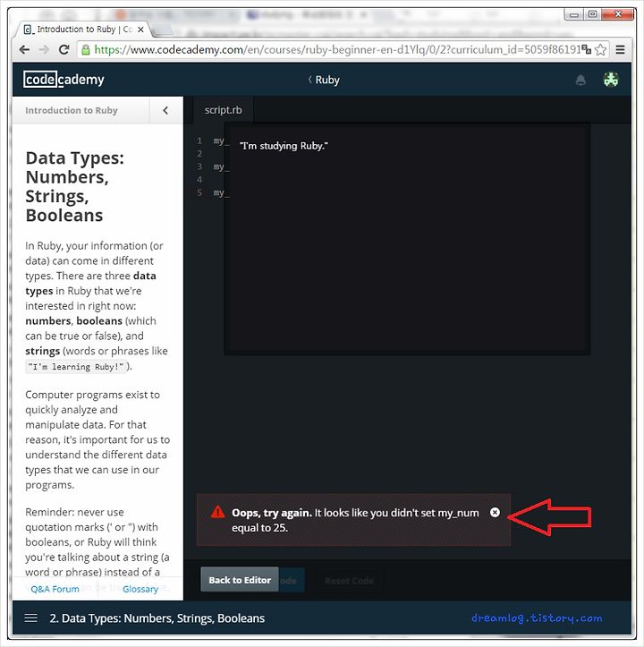Collapse the instructions panel with chevron

[x=165, y=110]
